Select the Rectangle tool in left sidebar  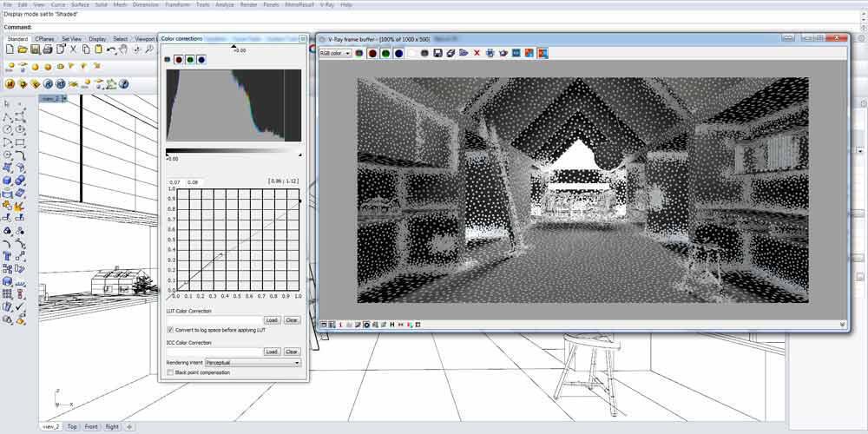tap(21, 142)
